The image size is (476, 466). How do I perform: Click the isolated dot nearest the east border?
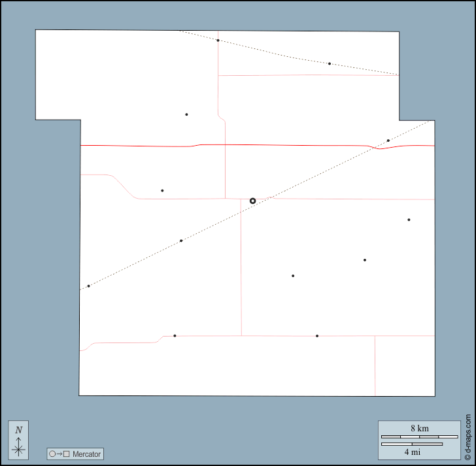[409, 220]
